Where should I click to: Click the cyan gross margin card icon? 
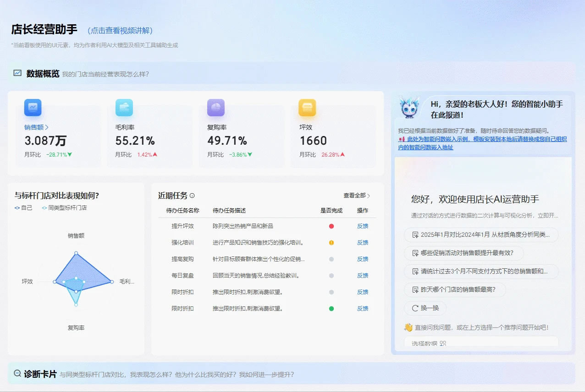(x=124, y=108)
